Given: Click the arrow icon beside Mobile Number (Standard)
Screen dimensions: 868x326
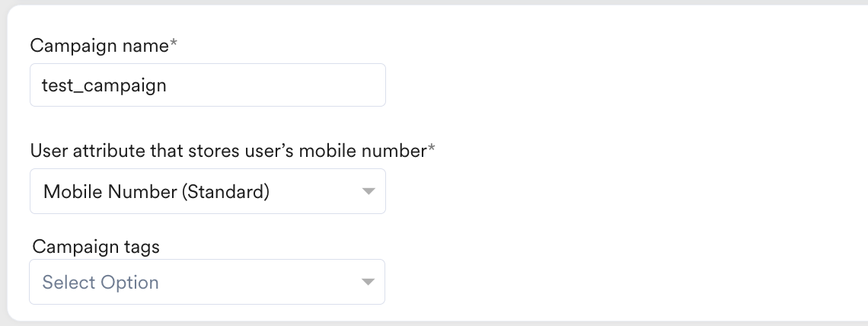Looking at the screenshot, I should click(369, 191).
